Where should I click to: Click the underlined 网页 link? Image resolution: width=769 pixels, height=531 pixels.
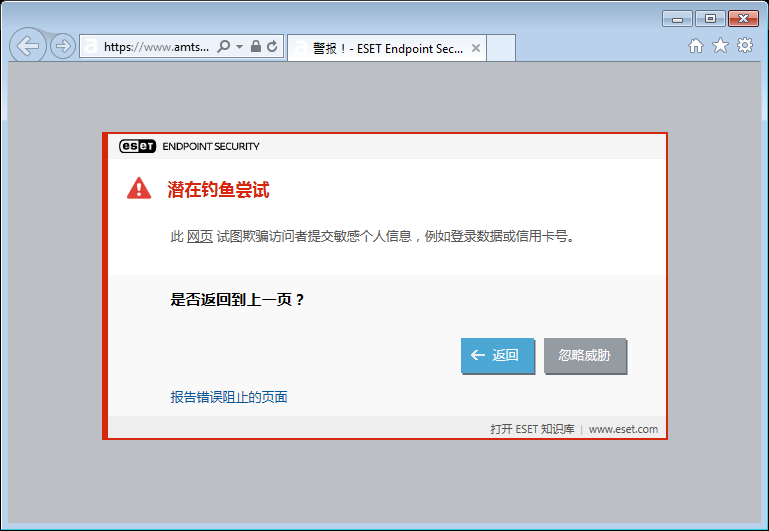pyautogui.click(x=200, y=236)
